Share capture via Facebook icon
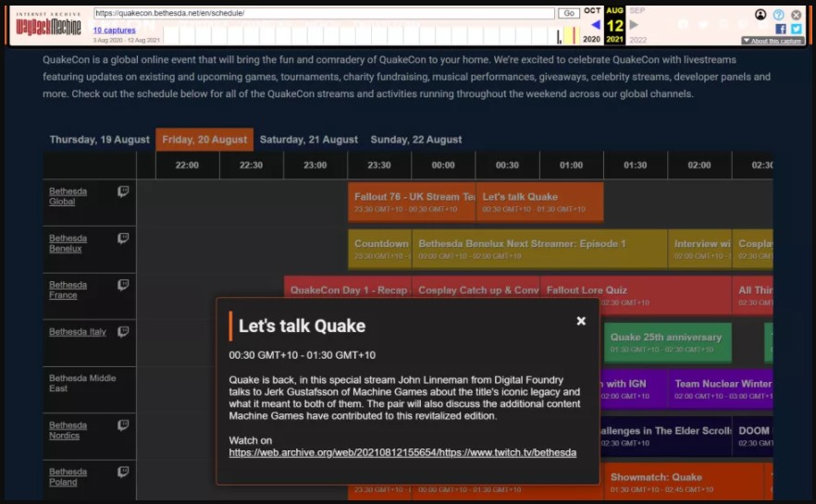This screenshot has height=504, width=816. click(x=781, y=29)
